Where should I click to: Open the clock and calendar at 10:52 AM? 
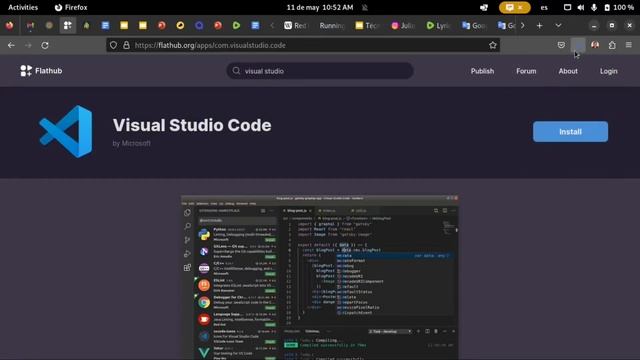320,7
